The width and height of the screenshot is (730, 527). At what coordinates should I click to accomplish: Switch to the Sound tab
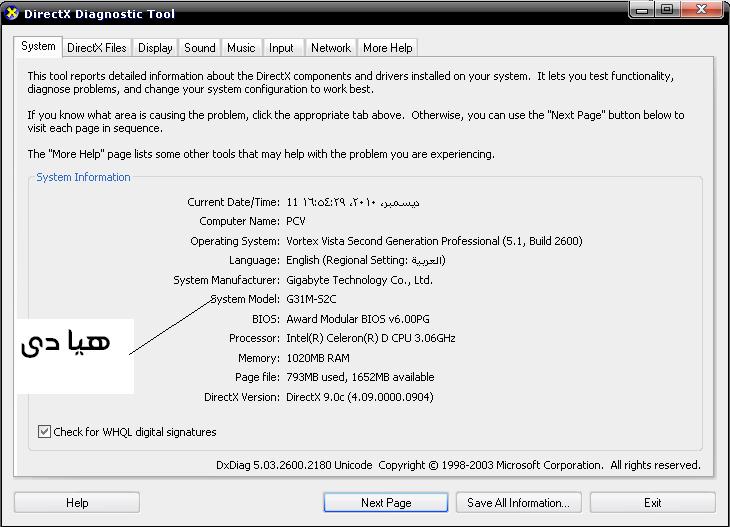pyautogui.click(x=200, y=48)
